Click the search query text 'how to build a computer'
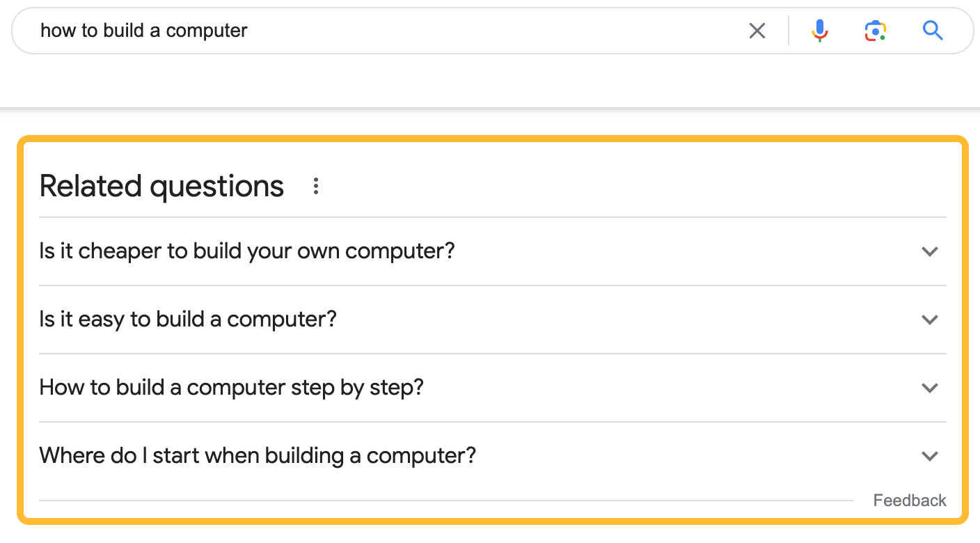Viewport: 980px width, 543px height. coord(144,31)
